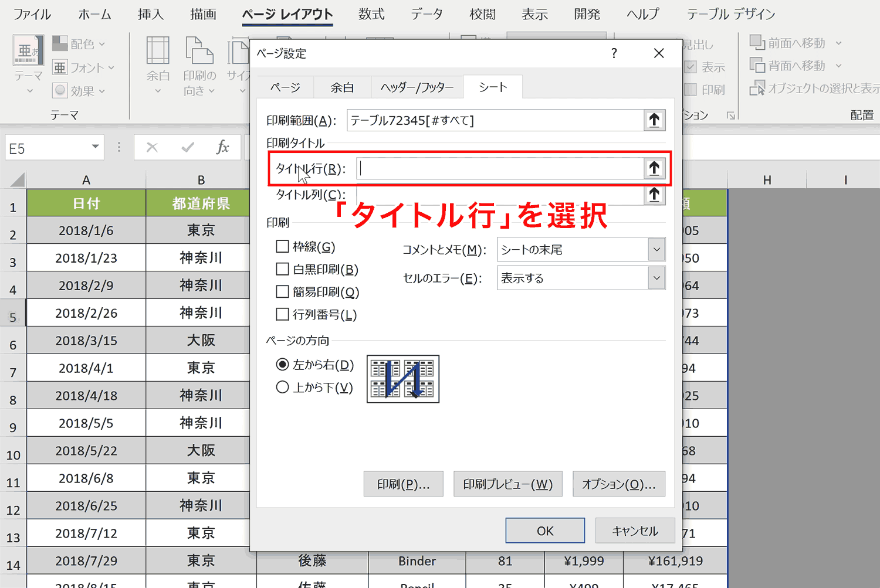Close the ページ設定 dialog
Image resolution: width=880 pixels, height=588 pixels.
[659, 53]
